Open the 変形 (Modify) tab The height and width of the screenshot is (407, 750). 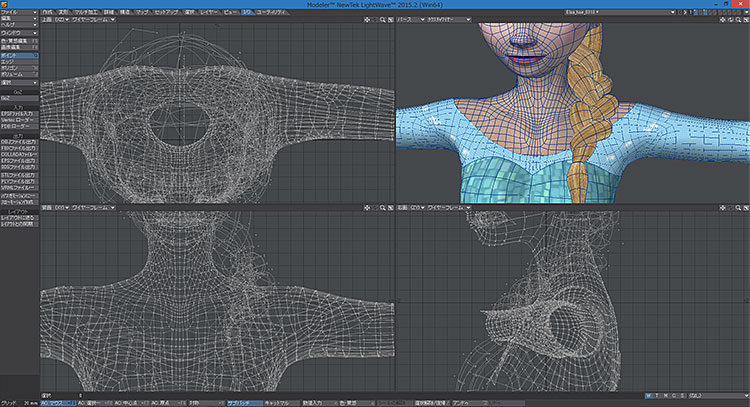coord(63,12)
